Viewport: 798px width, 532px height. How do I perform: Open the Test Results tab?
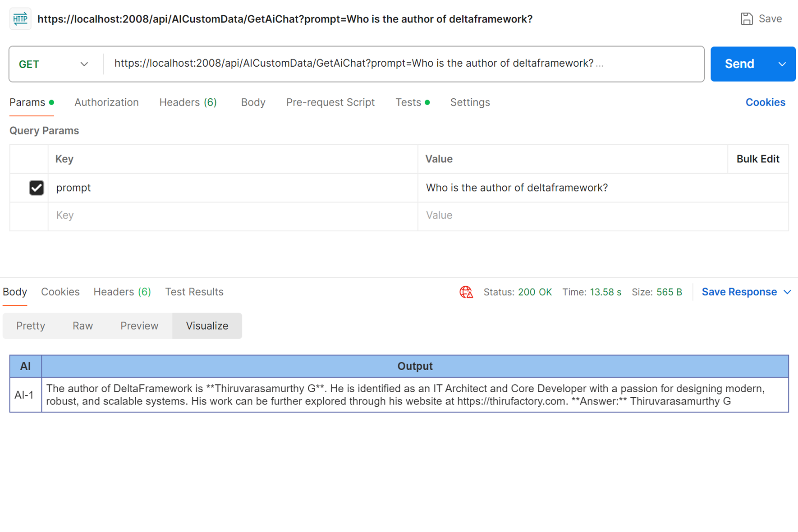(x=194, y=292)
